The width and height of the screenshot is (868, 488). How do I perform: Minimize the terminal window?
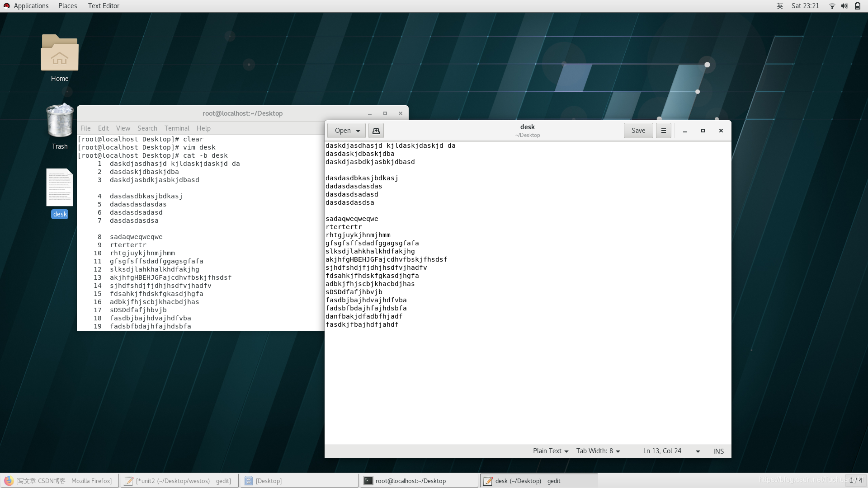click(370, 113)
